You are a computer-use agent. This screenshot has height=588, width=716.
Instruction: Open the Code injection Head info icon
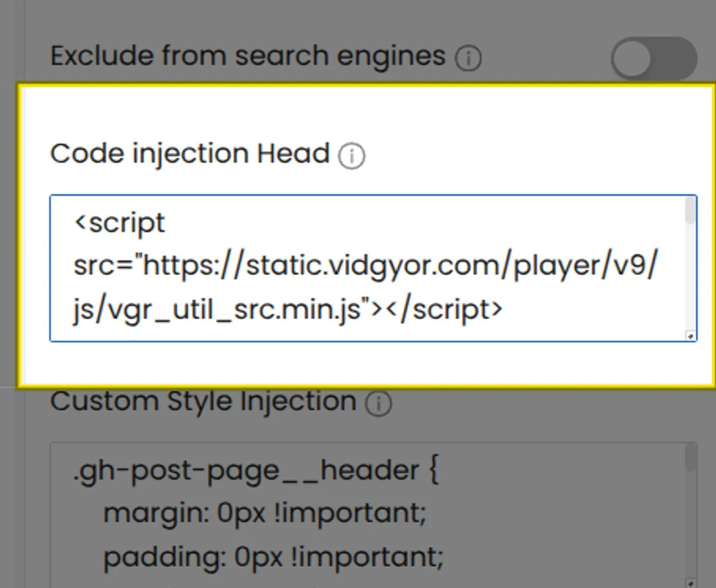pos(352,156)
